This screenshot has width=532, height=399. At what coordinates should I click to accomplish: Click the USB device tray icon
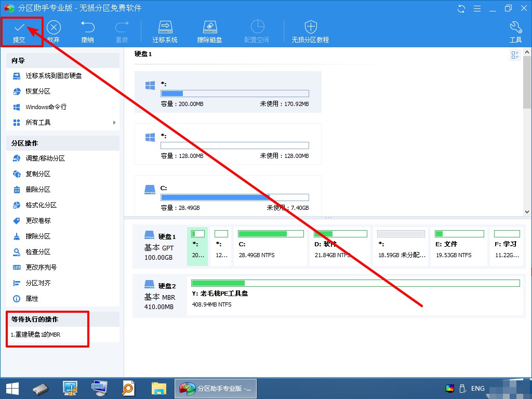pos(462,389)
